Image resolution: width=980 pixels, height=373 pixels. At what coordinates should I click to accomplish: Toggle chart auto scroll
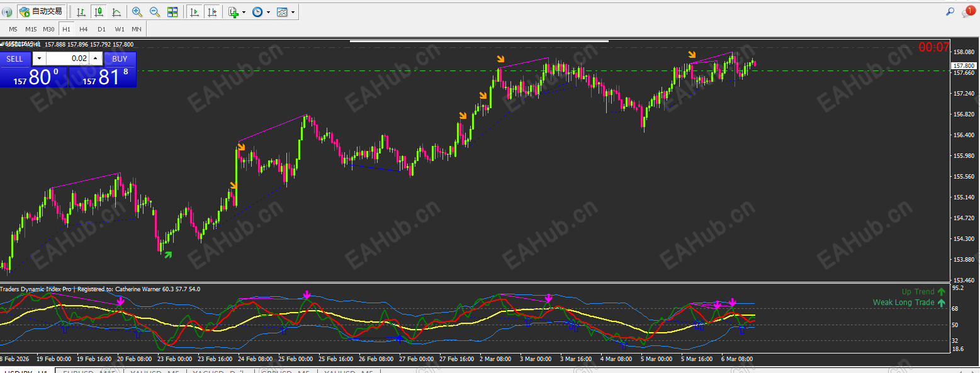point(195,11)
